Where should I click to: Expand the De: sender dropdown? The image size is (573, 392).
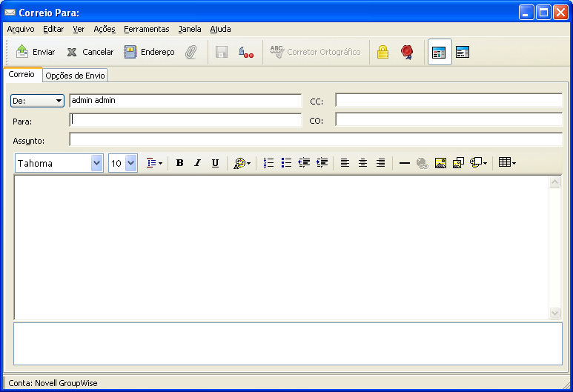point(37,101)
